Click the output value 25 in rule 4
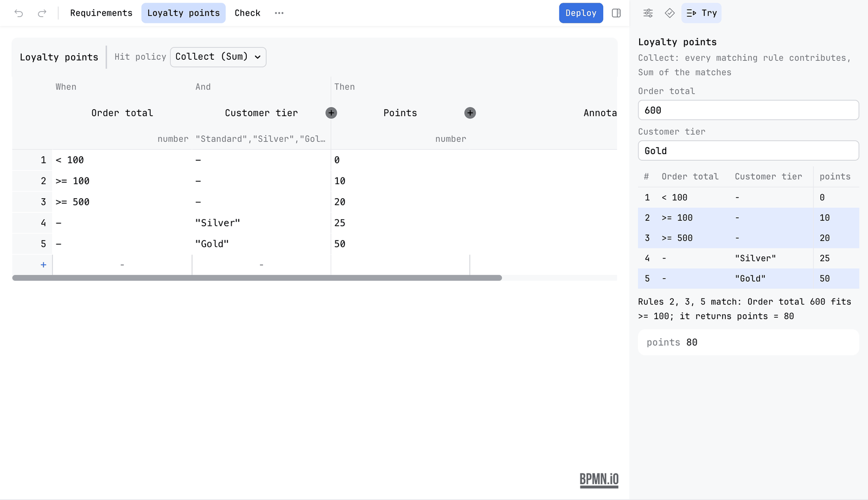The width and height of the screenshot is (868, 500). pyautogui.click(x=400, y=223)
